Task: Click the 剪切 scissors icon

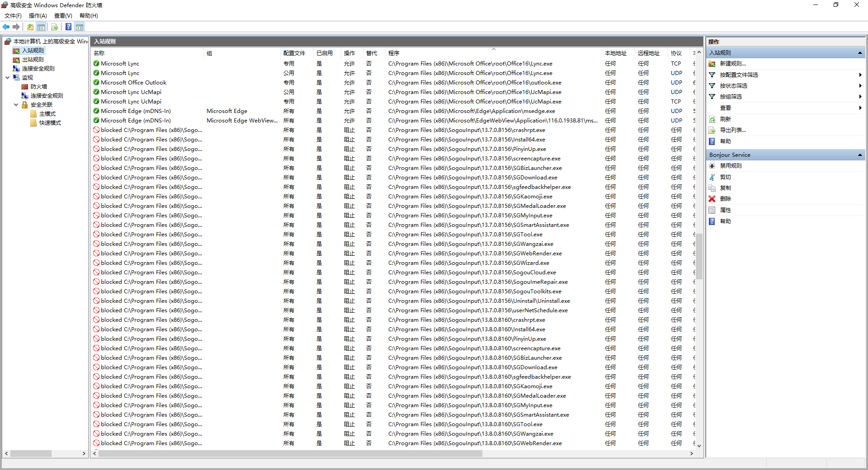Action: tap(712, 177)
